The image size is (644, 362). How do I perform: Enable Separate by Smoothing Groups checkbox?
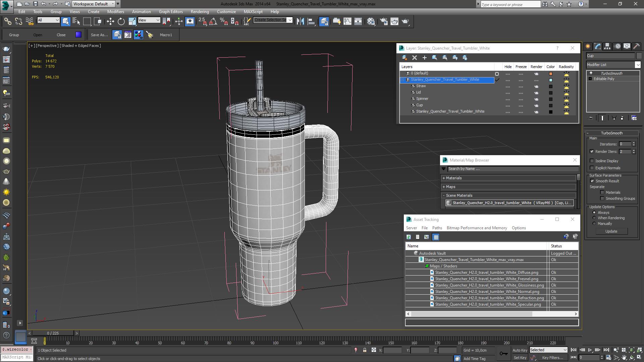(x=602, y=198)
